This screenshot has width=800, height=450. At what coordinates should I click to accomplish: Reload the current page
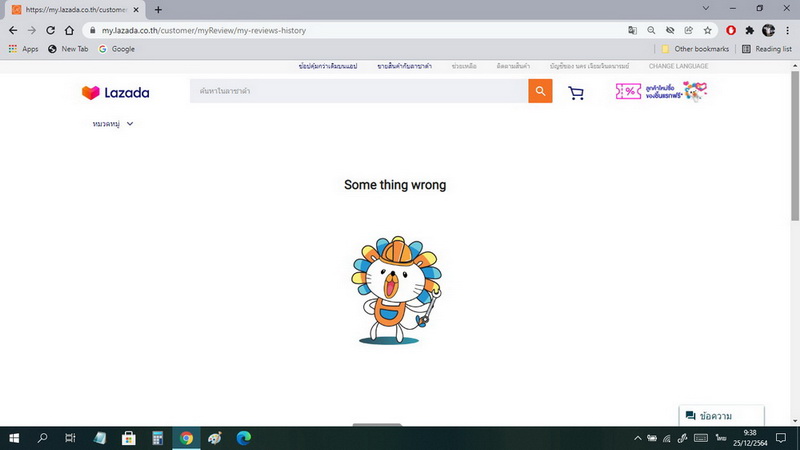click(50, 31)
